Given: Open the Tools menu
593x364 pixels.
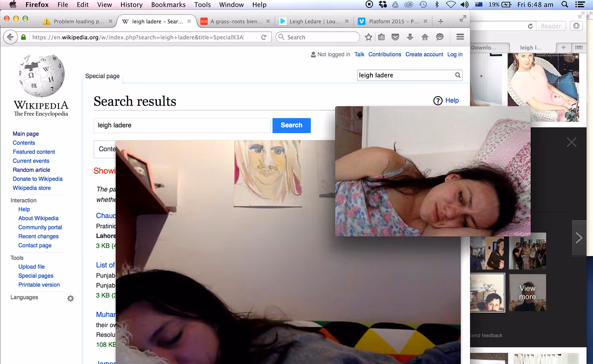Looking at the screenshot, I should [202, 5].
